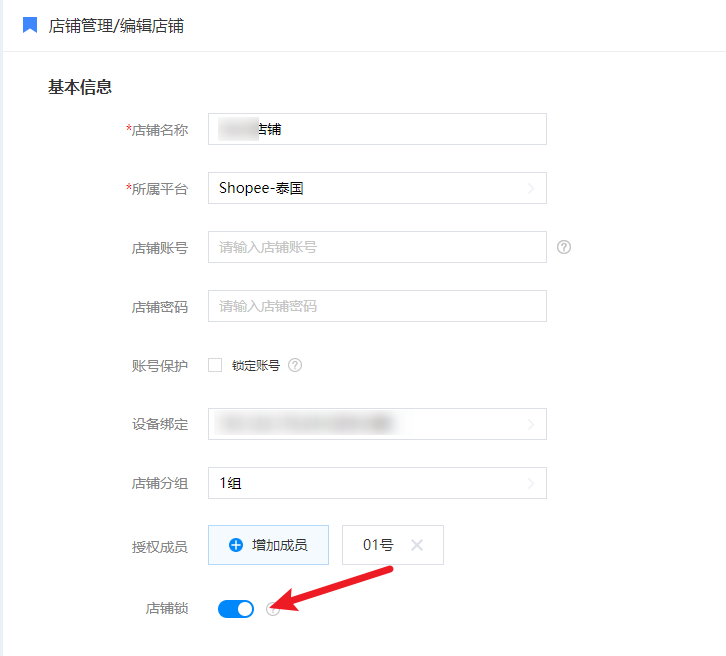Screen dimensions: 726x656
Task: Click the chevron arrow in 店铺分组 field
Action: [x=531, y=484]
